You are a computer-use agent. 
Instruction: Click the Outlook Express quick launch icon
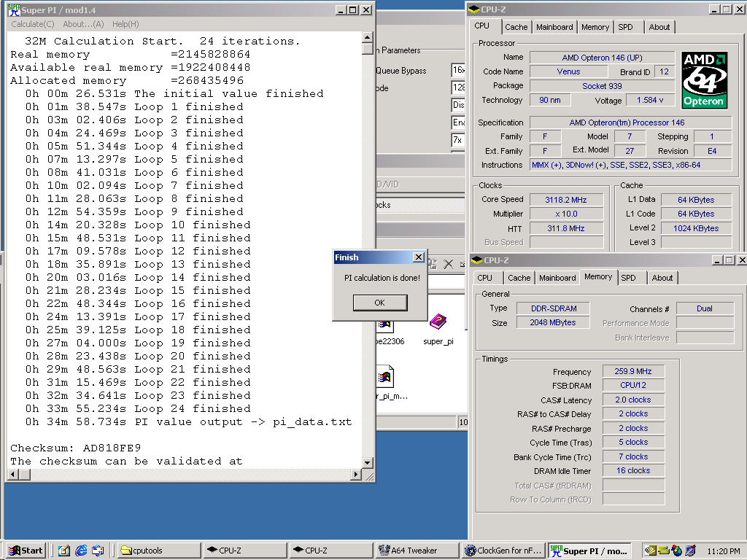point(98,551)
